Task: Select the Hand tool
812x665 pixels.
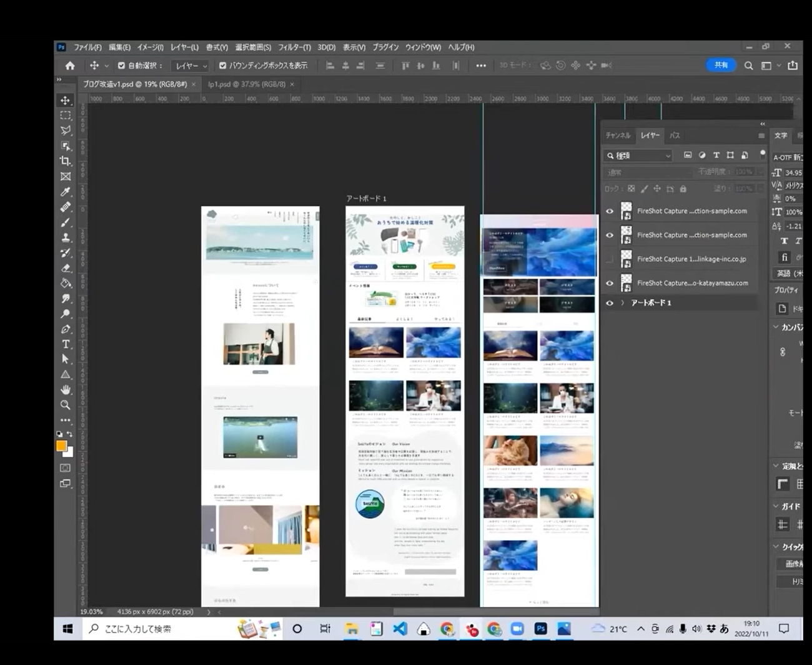Action: [x=66, y=389]
